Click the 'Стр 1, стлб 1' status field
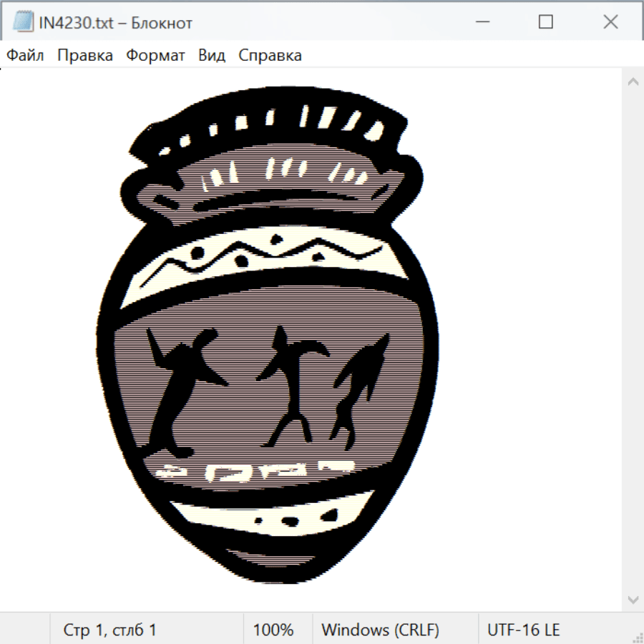 point(109,630)
